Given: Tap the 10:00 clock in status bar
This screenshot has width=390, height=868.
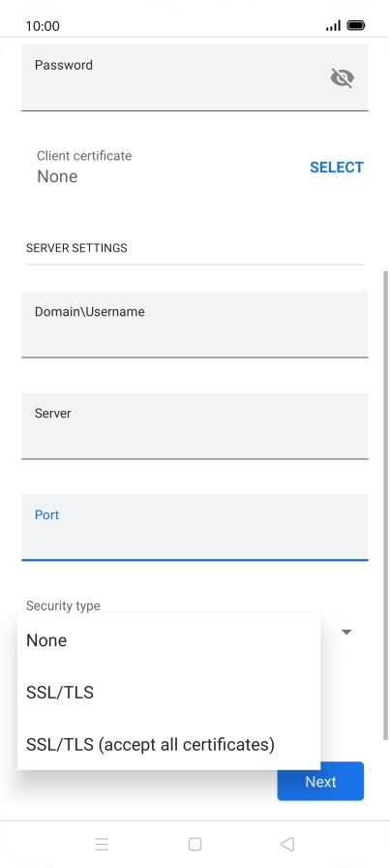Looking at the screenshot, I should (43, 26).
